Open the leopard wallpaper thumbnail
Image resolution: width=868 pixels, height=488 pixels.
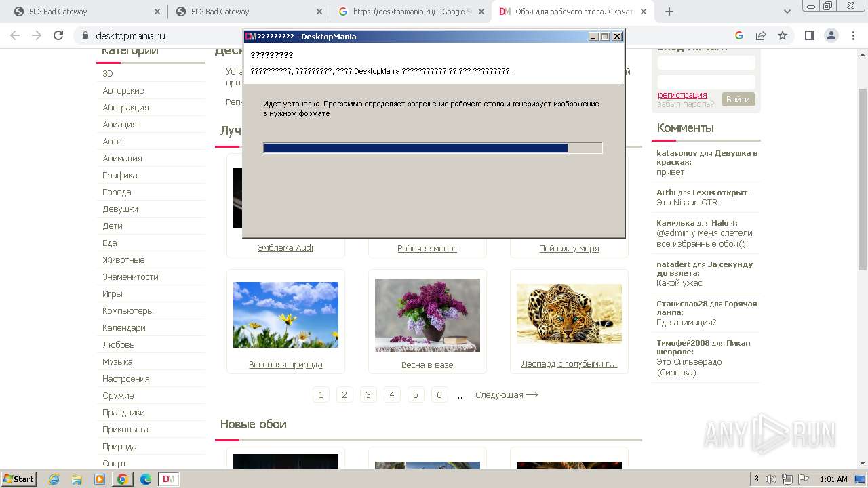tap(569, 313)
